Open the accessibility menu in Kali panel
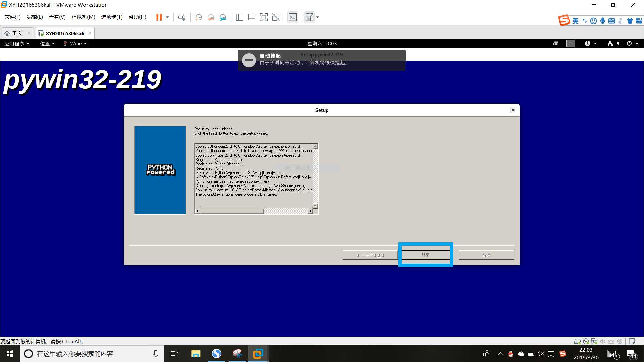This screenshot has height=362, width=644. tap(591, 43)
